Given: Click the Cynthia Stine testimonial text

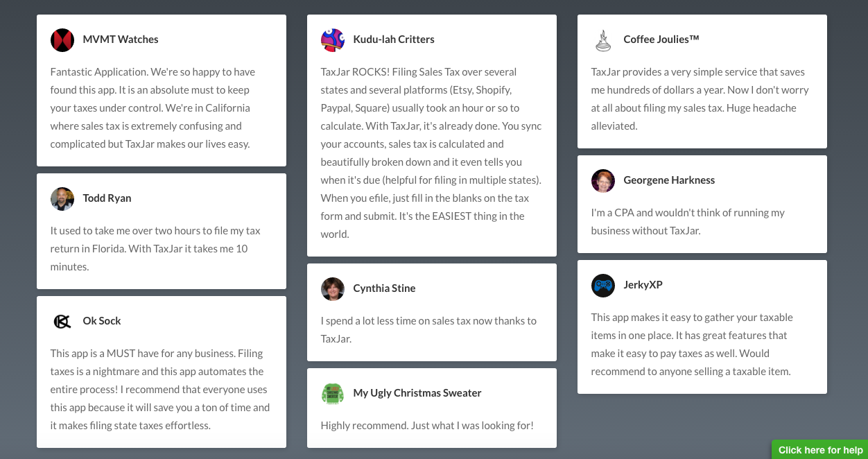Looking at the screenshot, I should [428, 330].
